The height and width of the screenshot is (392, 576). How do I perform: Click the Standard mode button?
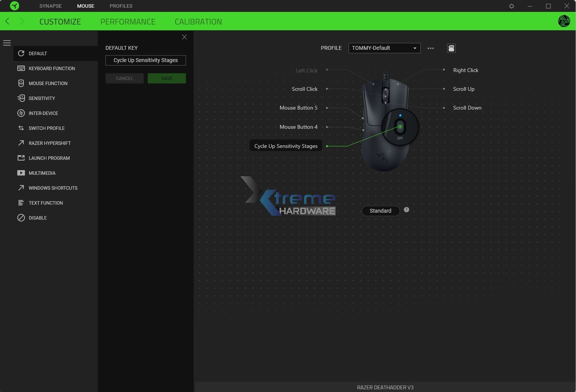(380, 211)
